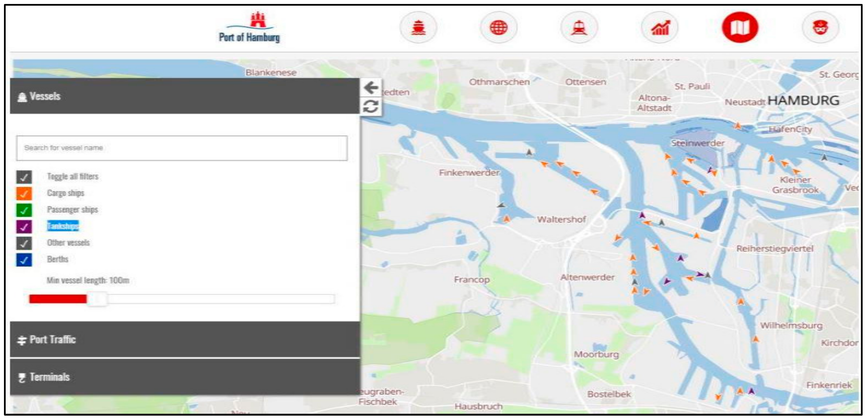Image resolution: width=868 pixels, height=420 pixels.
Task: Refresh the map with reload icon
Action: point(371,107)
